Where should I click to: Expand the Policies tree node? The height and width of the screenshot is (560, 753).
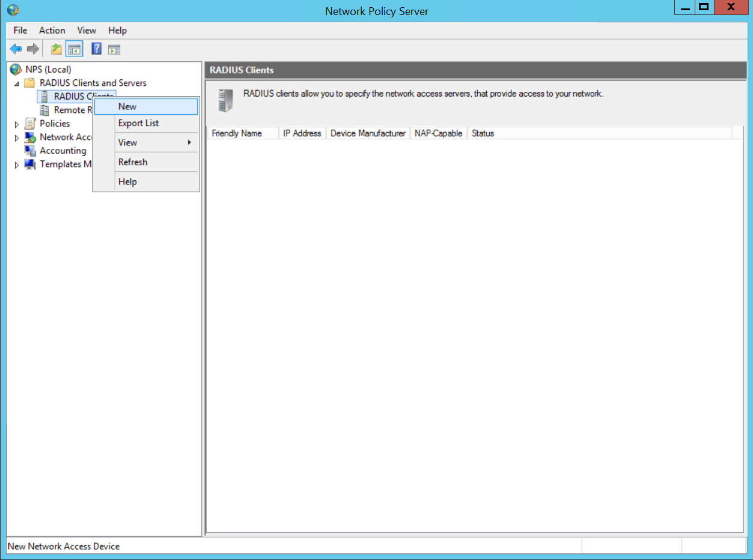pyautogui.click(x=17, y=124)
